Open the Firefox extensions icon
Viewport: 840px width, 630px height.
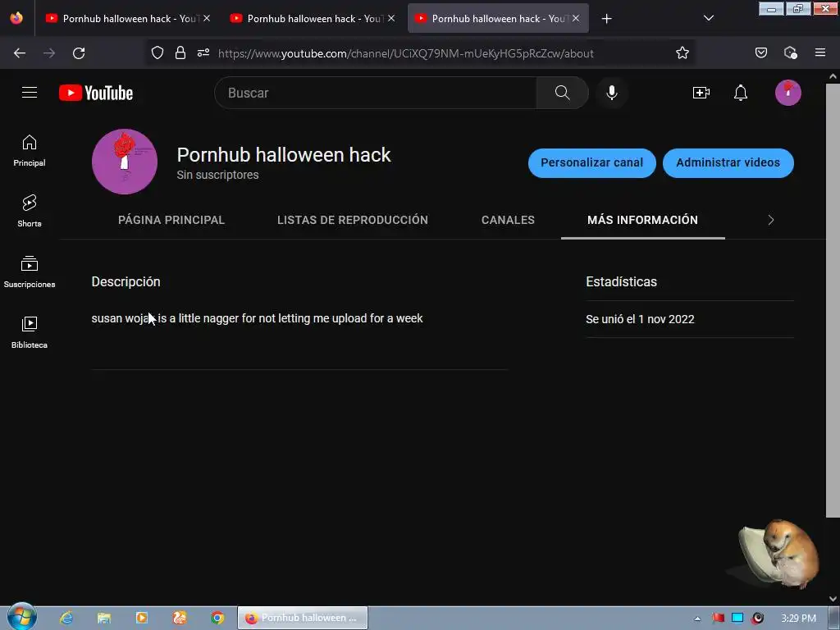[x=790, y=53]
